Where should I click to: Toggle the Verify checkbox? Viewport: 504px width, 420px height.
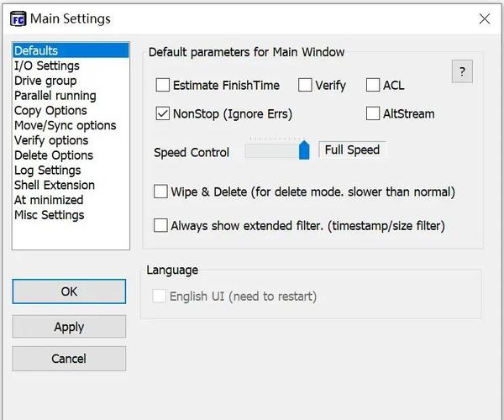(x=306, y=85)
